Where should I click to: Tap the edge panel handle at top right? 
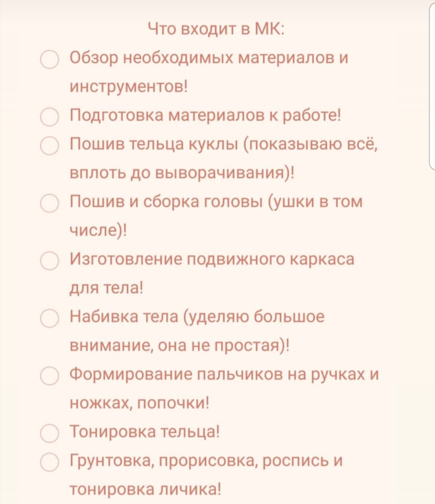[x=431, y=85]
